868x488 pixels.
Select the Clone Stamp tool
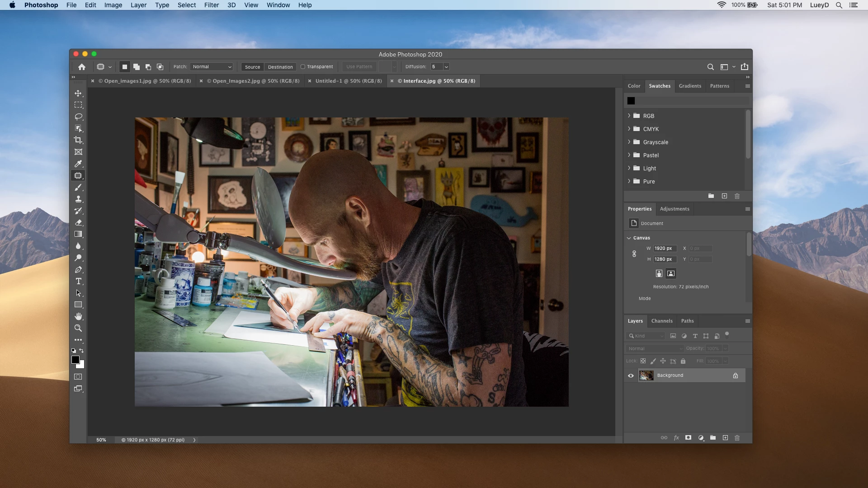(78, 199)
